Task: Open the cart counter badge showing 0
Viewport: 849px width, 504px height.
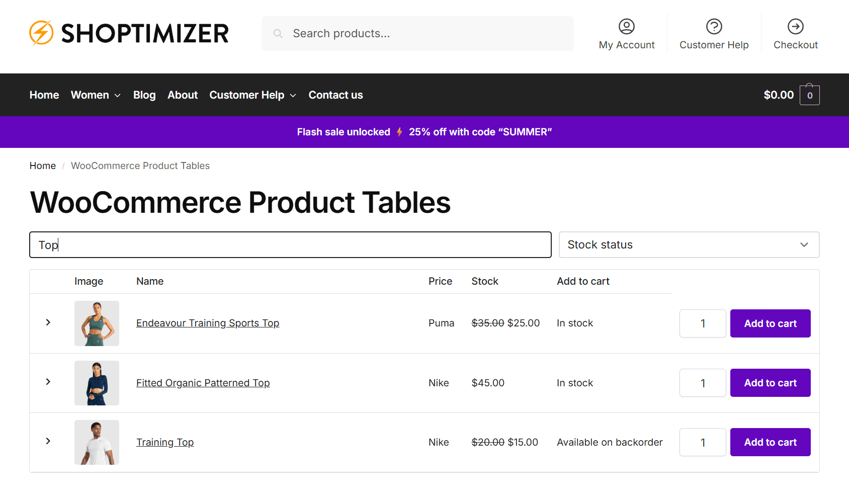Action: pos(810,95)
